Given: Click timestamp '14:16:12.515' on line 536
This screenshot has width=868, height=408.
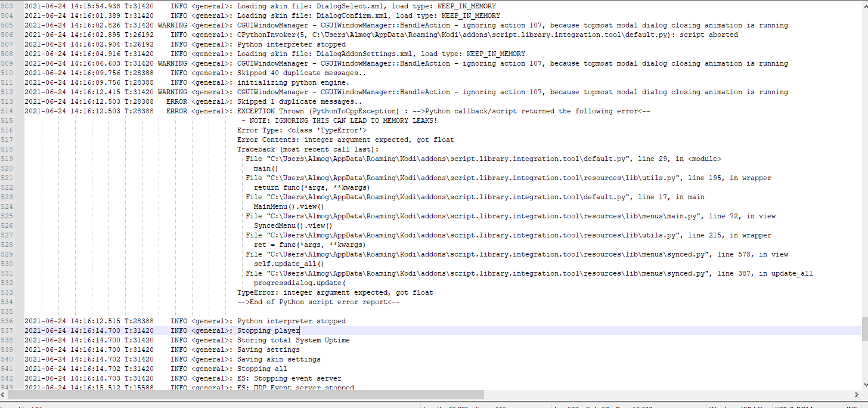Looking at the screenshot, I should click(95, 322).
